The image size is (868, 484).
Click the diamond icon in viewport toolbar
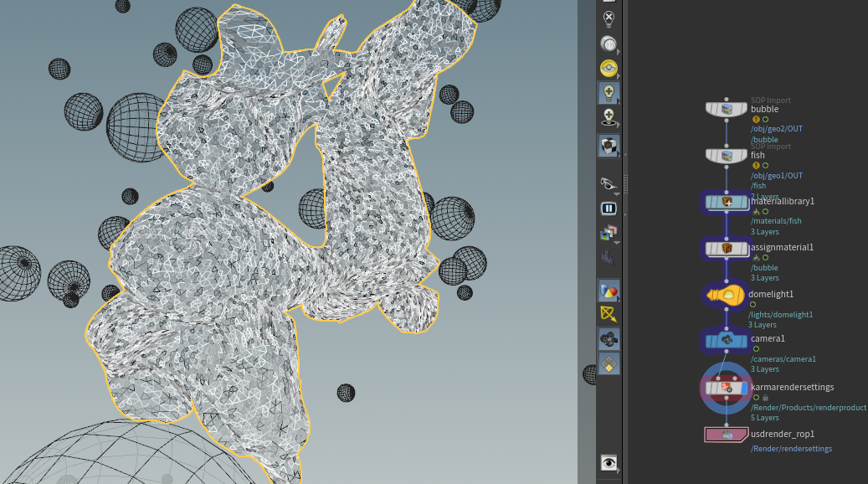[x=609, y=364]
